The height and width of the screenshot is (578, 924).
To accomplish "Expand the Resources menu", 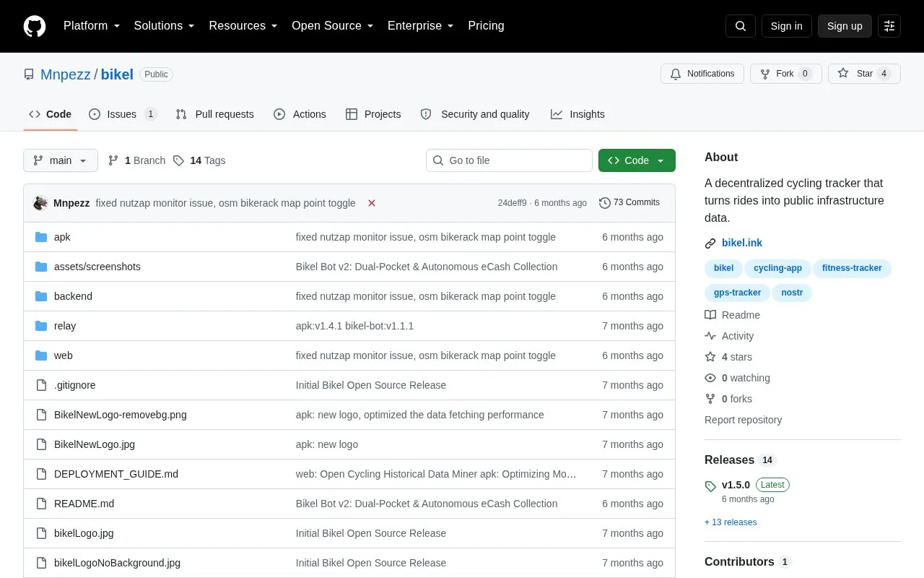I will 243,26.
